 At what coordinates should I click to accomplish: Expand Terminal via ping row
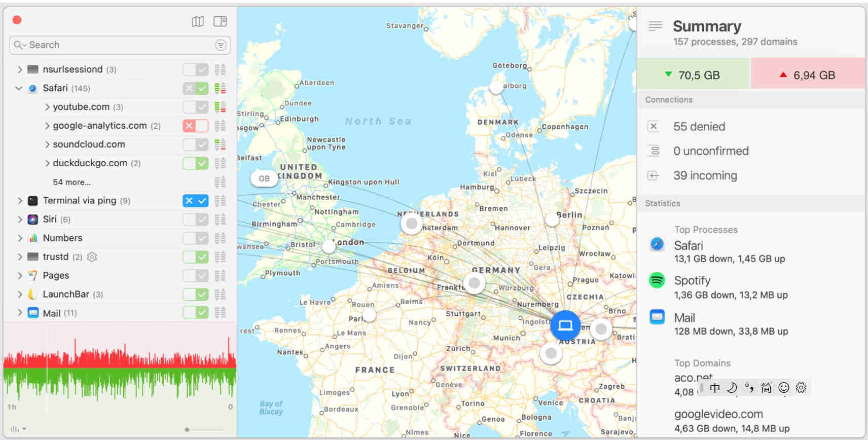pos(20,201)
